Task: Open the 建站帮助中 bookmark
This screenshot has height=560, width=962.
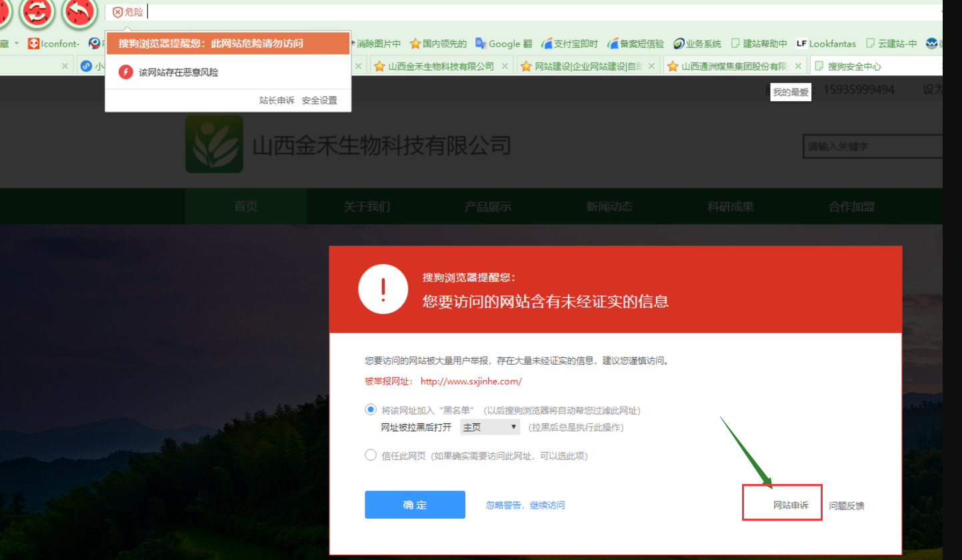Action: pyautogui.click(x=759, y=44)
